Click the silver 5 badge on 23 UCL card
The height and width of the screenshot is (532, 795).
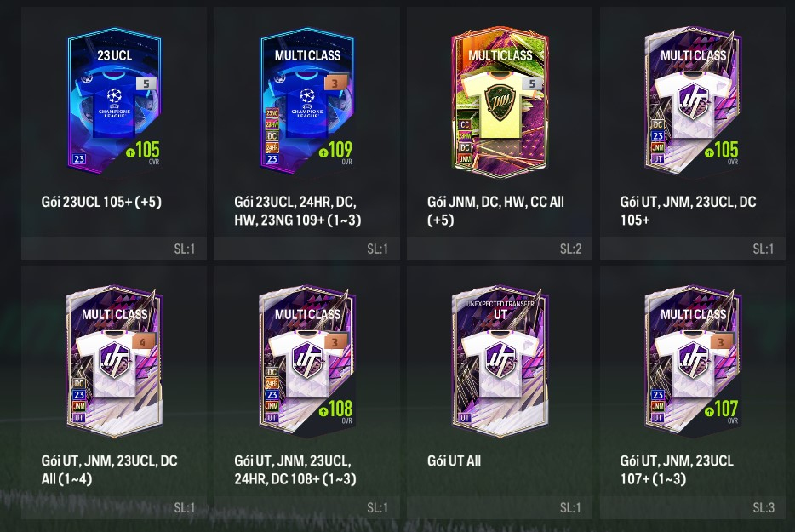(146, 83)
